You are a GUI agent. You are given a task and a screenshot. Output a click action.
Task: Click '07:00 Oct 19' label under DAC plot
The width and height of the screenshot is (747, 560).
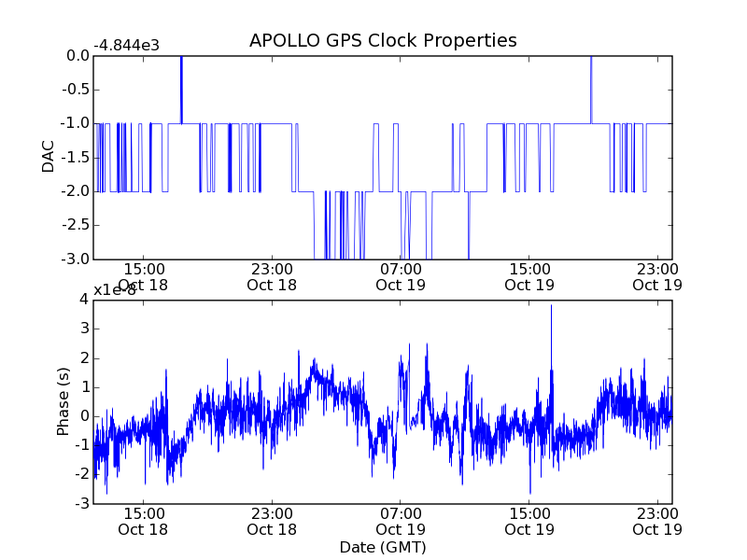pos(401,277)
